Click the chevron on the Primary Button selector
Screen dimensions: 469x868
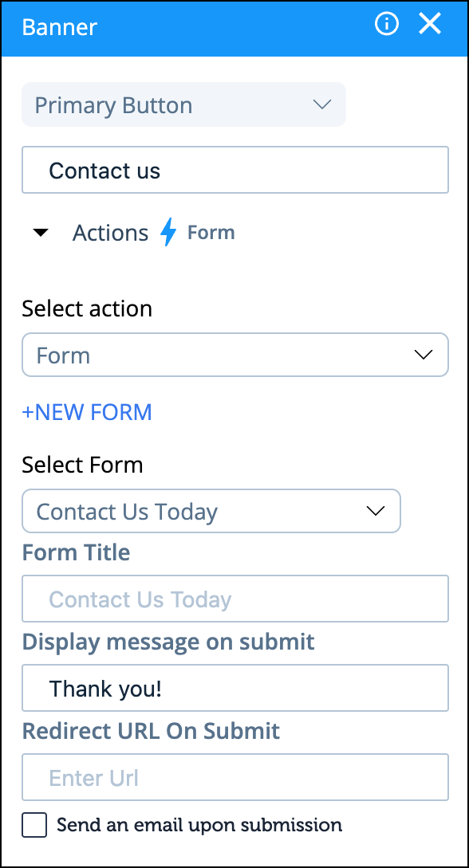click(322, 104)
